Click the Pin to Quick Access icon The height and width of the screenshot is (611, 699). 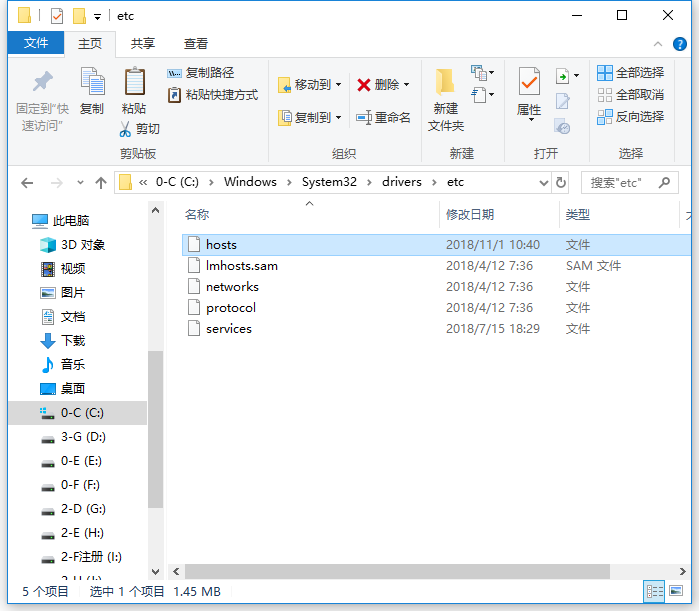click(x=43, y=82)
